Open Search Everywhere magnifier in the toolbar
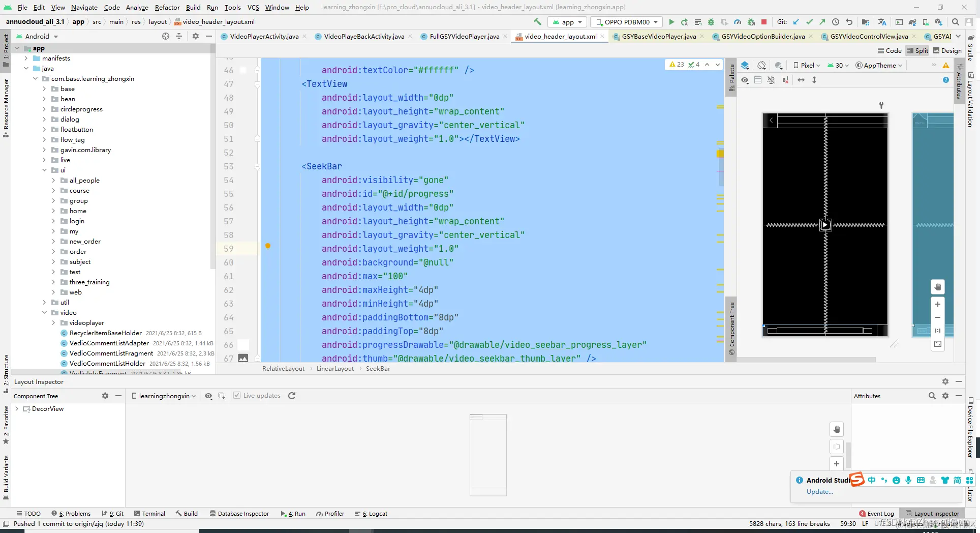 [956, 22]
